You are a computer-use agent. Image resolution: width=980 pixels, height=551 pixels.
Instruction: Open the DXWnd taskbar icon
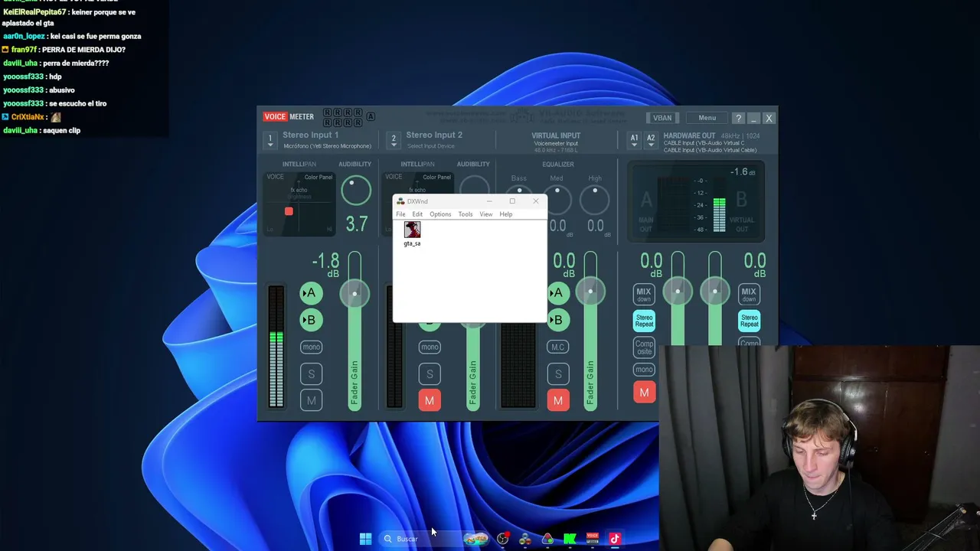[525, 539]
